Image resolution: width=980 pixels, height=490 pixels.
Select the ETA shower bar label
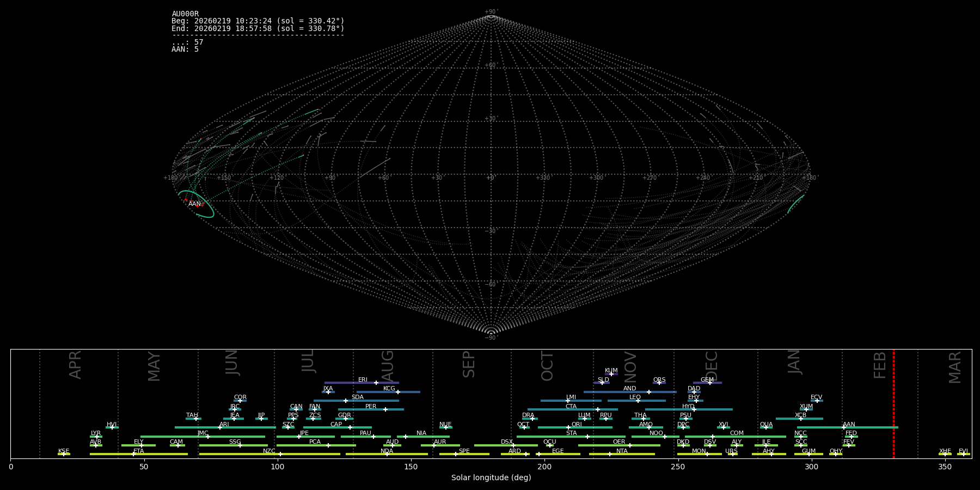click(x=139, y=451)
